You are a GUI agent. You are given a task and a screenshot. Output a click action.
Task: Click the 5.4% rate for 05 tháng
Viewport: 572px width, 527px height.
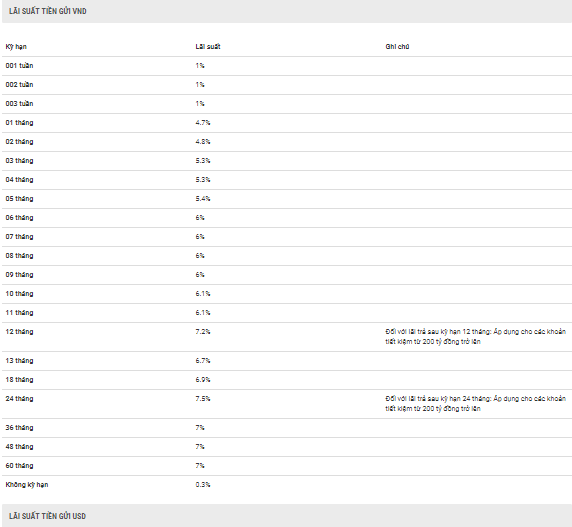(x=203, y=198)
